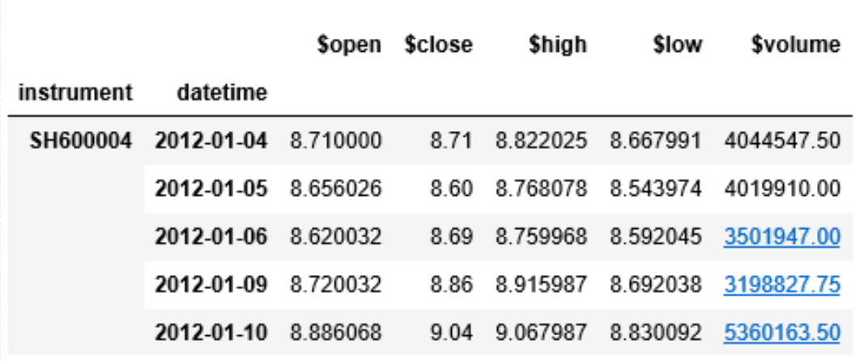Select the $volume column header

[795, 45]
